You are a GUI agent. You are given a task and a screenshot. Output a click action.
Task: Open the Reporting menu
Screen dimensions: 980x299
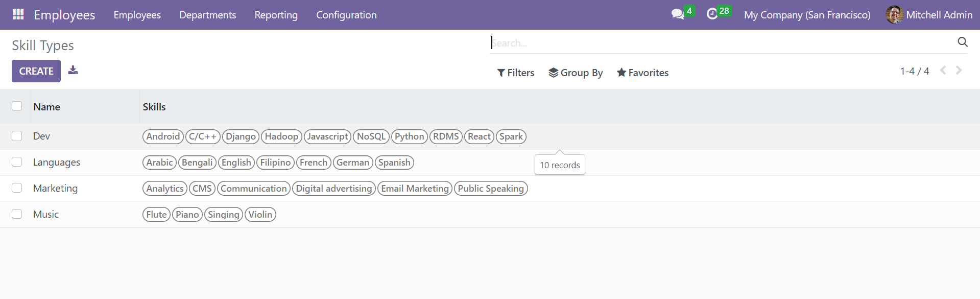coord(276,15)
